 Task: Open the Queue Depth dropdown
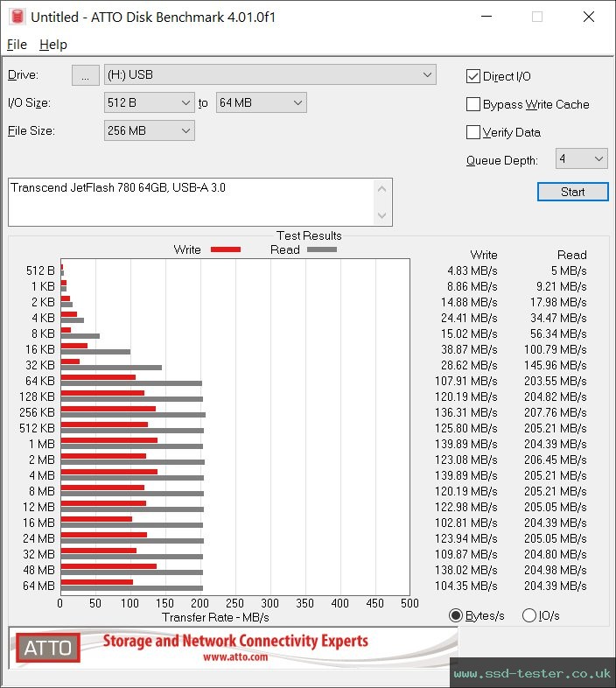pos(581,158)
